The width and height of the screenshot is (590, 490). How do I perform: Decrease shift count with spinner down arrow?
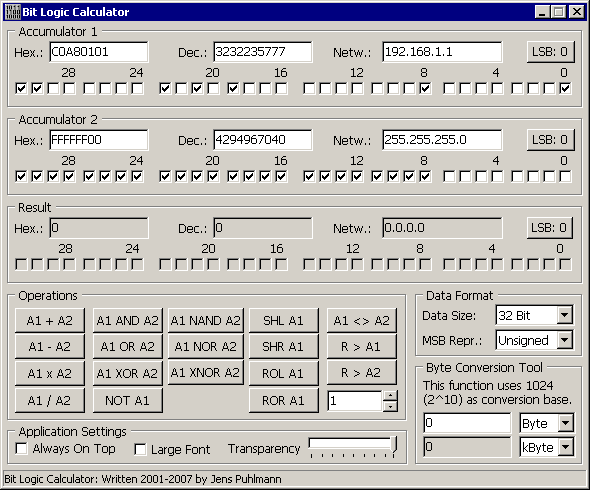click(x=391, y=406)
